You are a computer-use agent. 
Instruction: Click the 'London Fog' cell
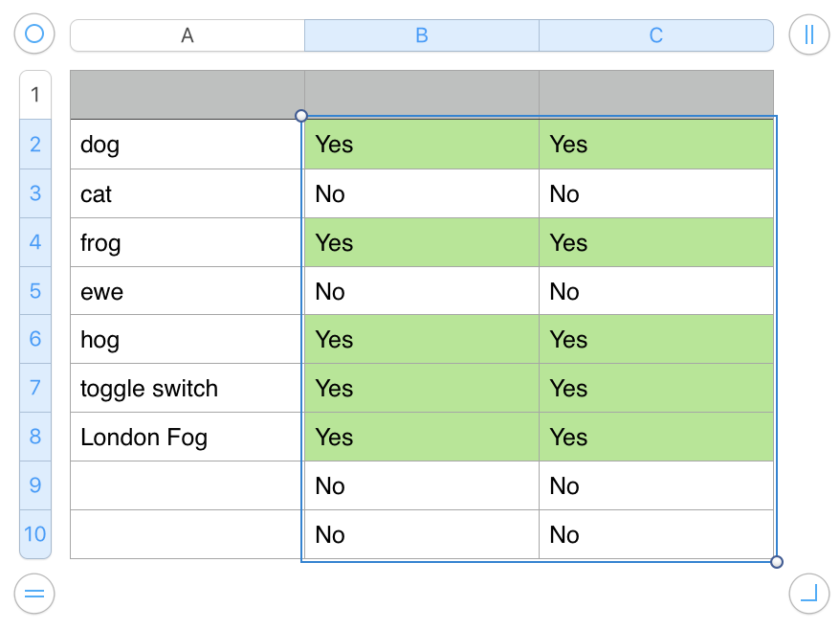pyautogui.click(x=188, y=438)
